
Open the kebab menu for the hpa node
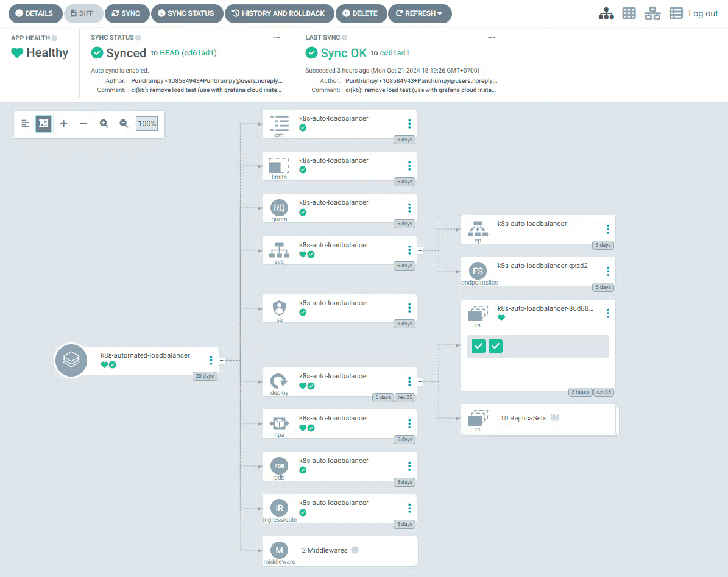tap(409, 423)
